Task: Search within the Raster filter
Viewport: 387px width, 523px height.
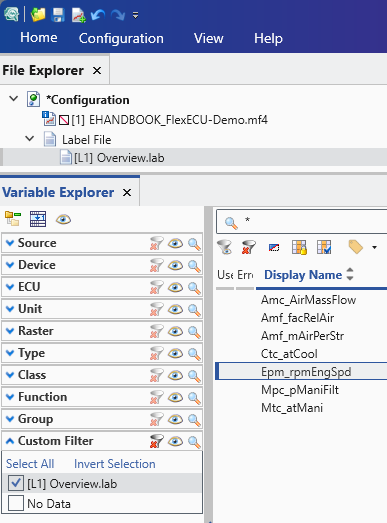Action: [194, 332]
